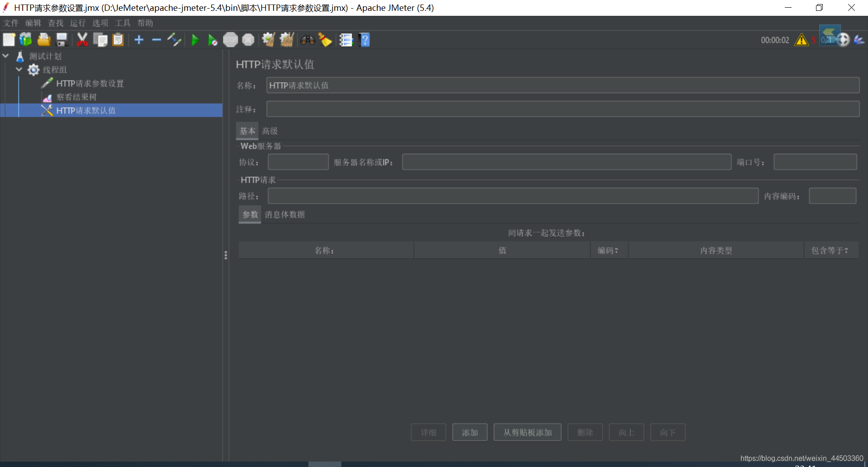Click the Shutdown test icon
This screenshot has height=467, width=868.
point(248,40)
